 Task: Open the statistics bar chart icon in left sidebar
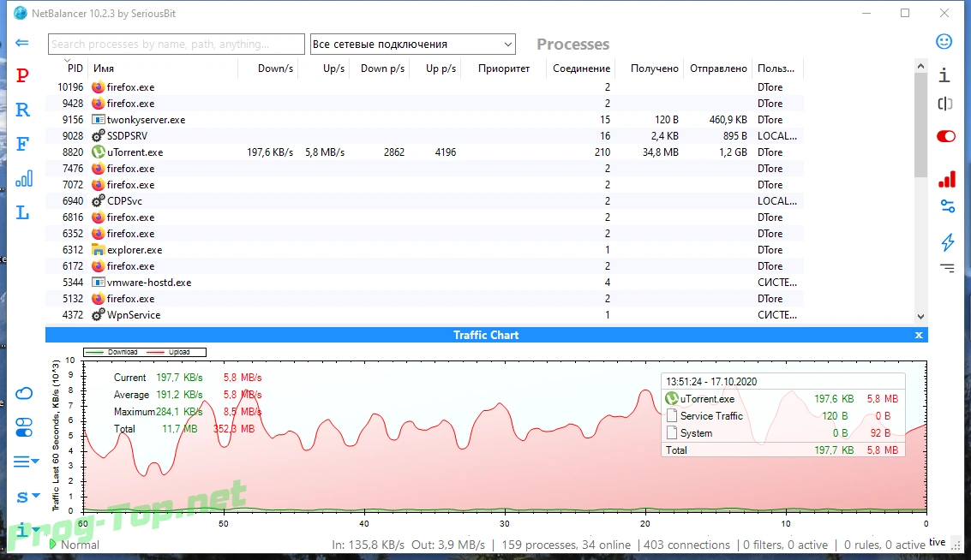point(23,179)
